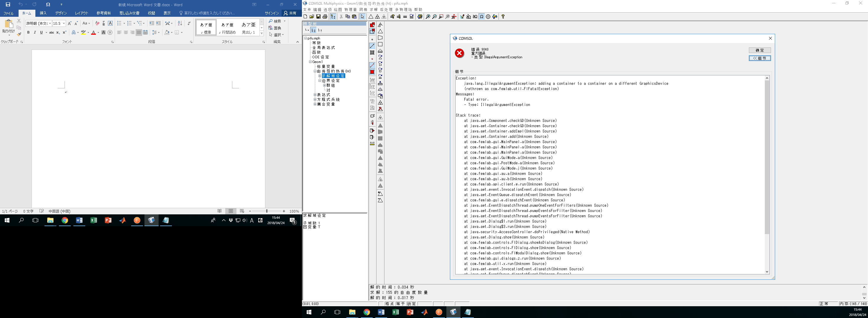This screenshot has width=868, height=318.
Task: Click the COMSOL zoom in magnifier icon
Action: (x=428, y=16)
